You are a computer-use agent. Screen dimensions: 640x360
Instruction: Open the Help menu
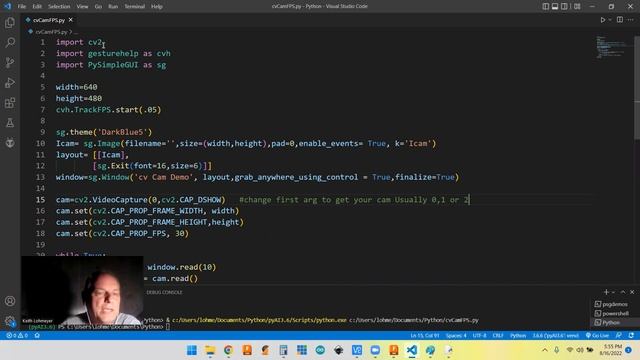[x=157, y=6]
